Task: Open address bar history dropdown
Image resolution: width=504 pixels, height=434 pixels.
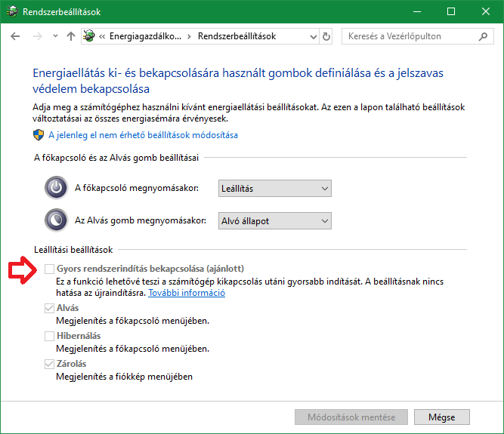Action: (x=314, y=36)
